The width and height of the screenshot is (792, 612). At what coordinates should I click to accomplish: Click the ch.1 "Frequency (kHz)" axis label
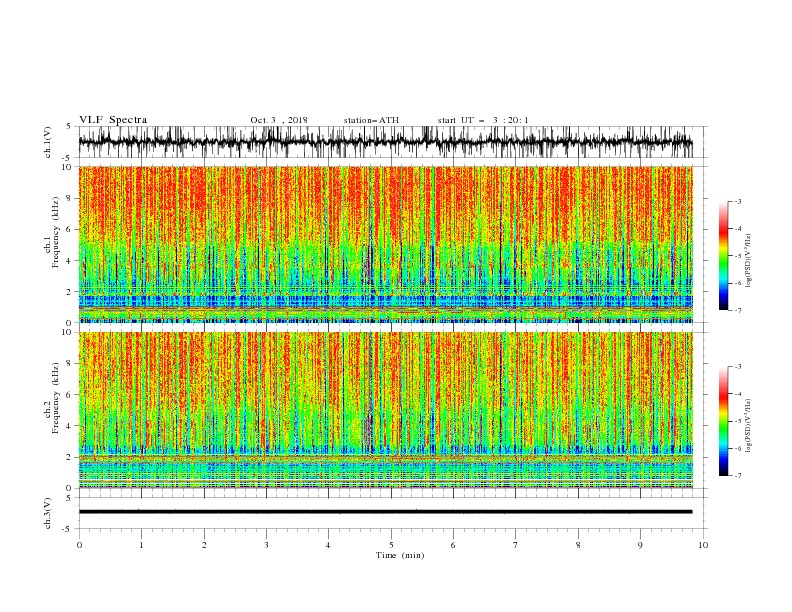click(x=56, y=233)
